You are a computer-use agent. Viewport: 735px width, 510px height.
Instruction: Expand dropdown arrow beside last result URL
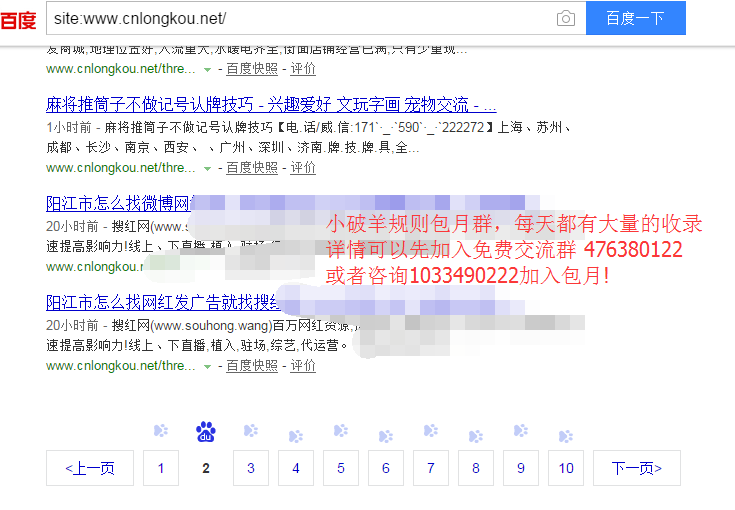207,366
